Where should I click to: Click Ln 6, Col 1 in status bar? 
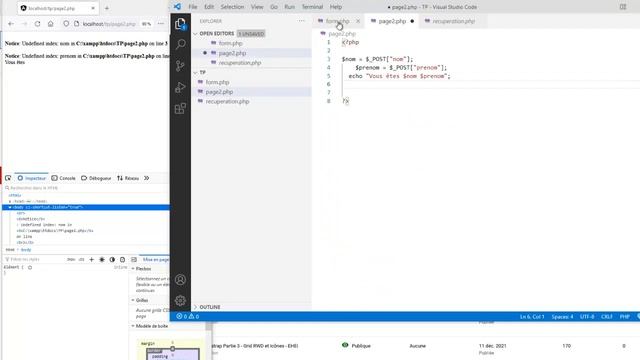[x=532, y=317]
